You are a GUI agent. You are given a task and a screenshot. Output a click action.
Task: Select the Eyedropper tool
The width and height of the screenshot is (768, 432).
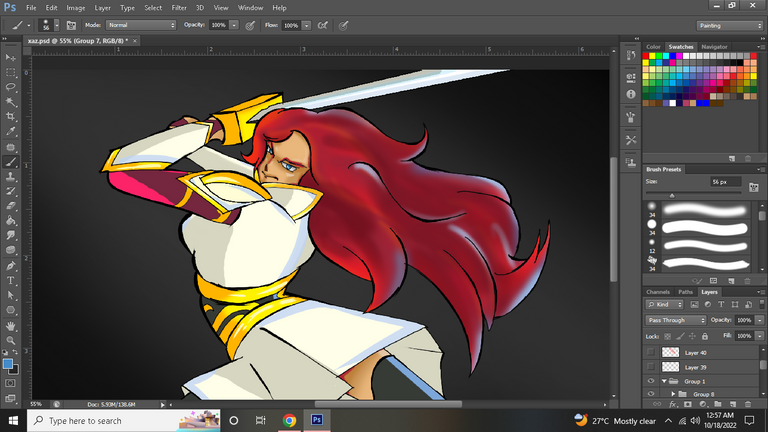(x=10, y=131)
